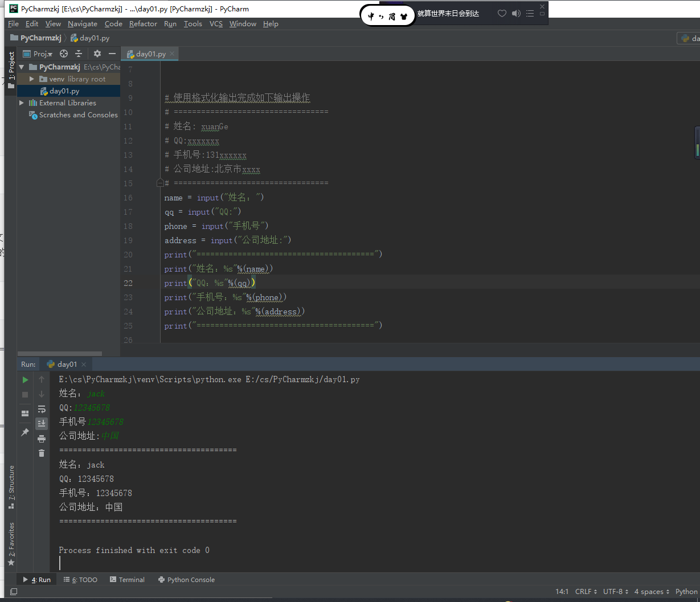The width and height of the screenshot is (700, 602).
Task: Open the Navigate menu
Action: (83, 24)
